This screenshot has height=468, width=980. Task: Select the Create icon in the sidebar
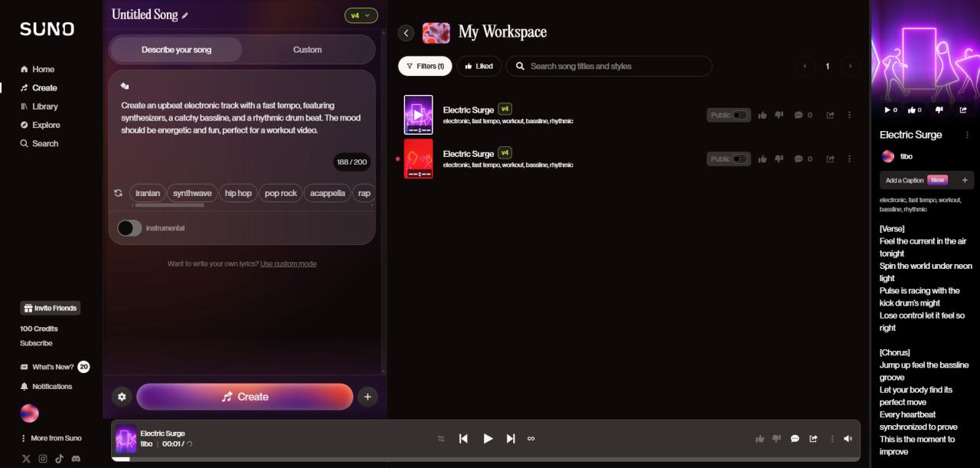[x=24, y=87]
